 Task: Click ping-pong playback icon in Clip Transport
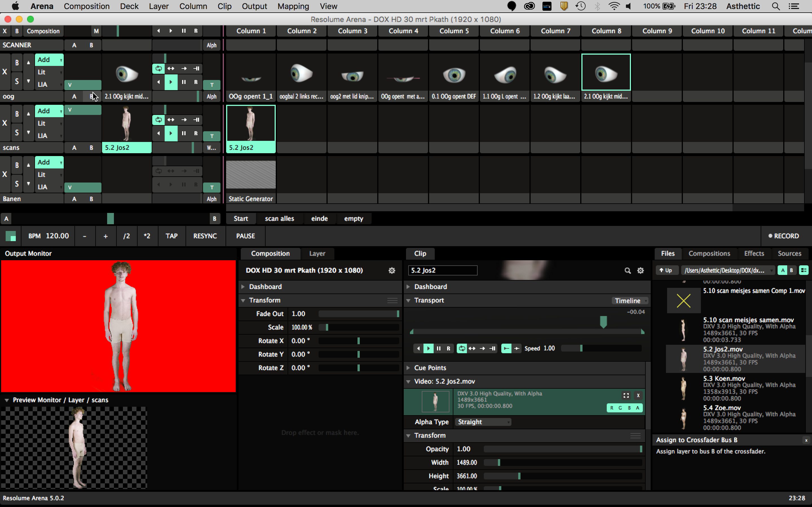(x=472, y=348)
